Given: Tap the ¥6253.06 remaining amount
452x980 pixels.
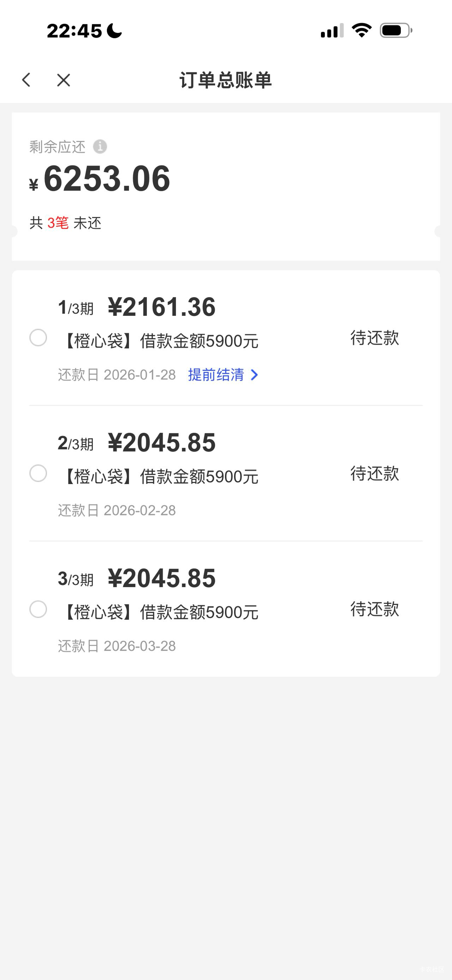Looking at the screenshot, I should 106,179.
